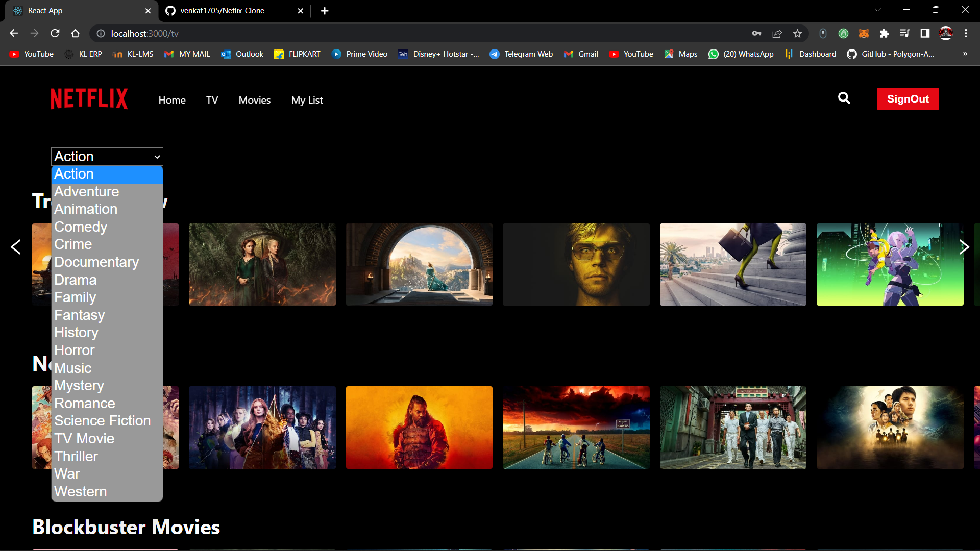The image size is (980, 551).
Task: Switch to the React App tab
Action: 82,11
